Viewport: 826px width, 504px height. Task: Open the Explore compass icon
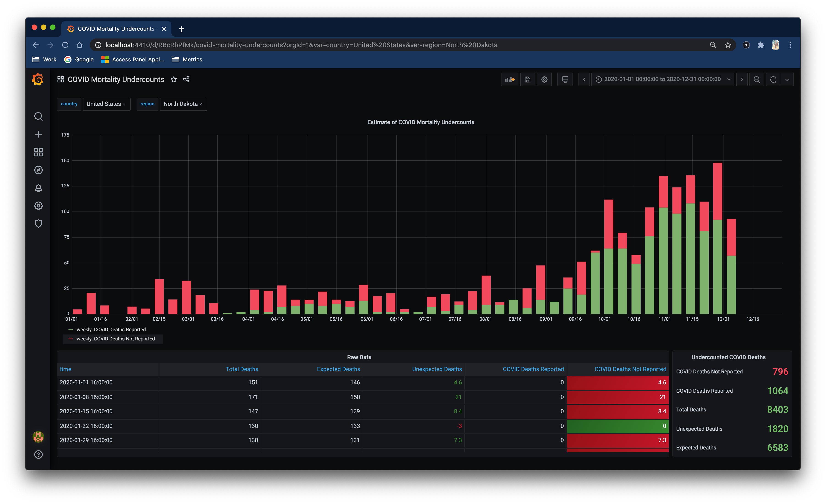click(x=38, y=170)
